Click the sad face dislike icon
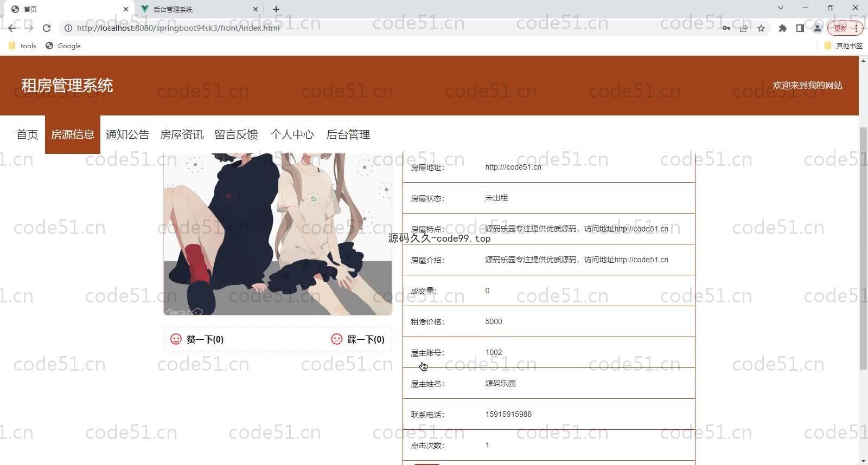This screenshot has height=465, width=868. pyautogui.click(x=337, y=339)
